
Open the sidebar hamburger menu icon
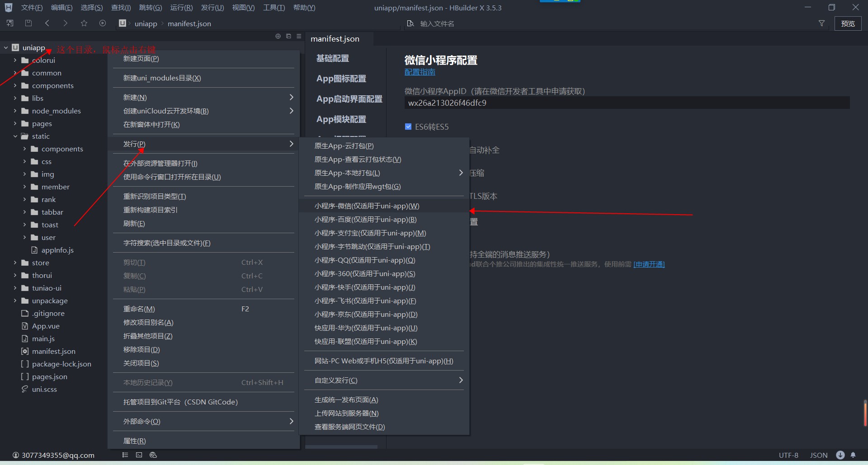tap(299, 36)
